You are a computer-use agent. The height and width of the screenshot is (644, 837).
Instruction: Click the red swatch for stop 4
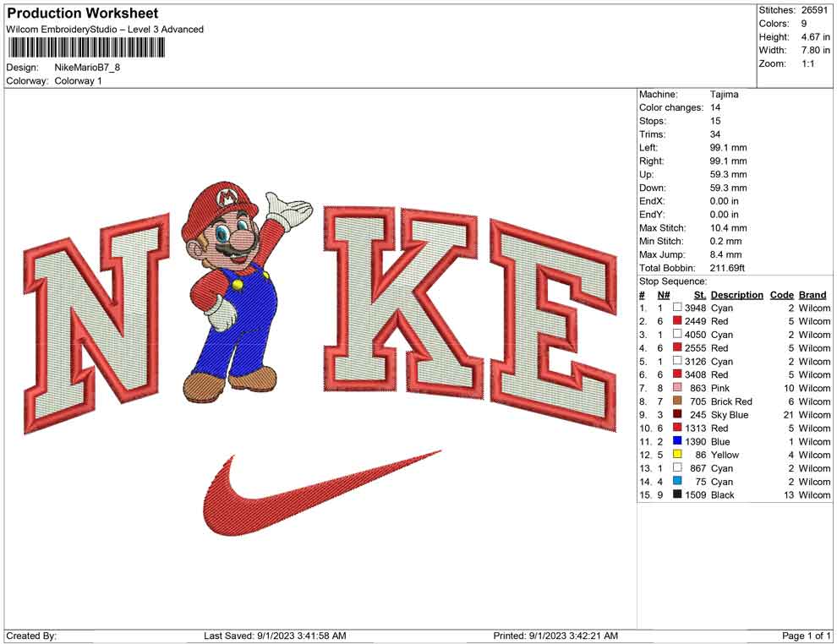pos(677,347)
